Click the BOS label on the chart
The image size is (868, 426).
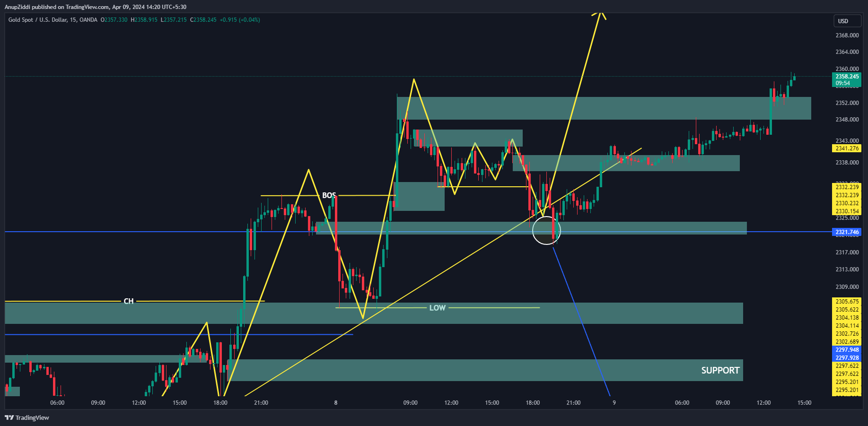coord(329,195)
